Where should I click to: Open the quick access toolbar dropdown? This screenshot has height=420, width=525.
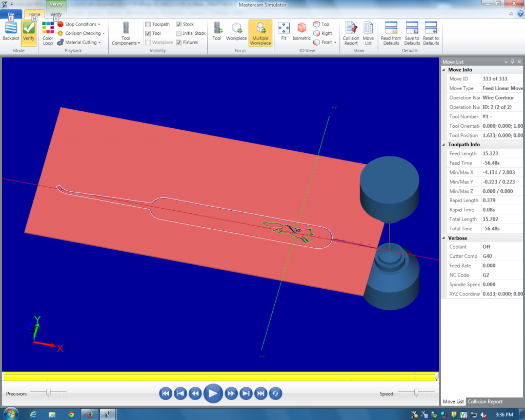[12, 4]
